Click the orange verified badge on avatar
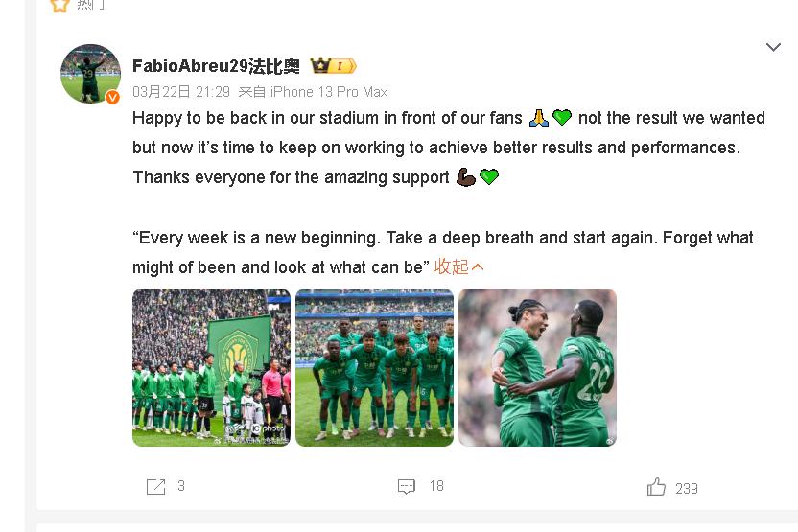798x532 pixels. coord(112,97)
